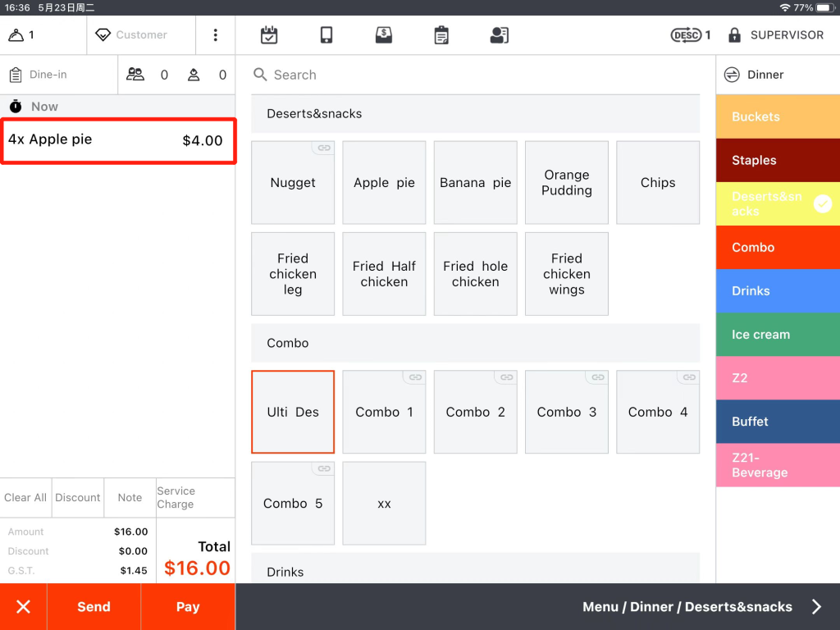The height and width of the screenshot is (630, 840).
Task: Choose the orange Buckets category swatch
Action: coord(777,116)
